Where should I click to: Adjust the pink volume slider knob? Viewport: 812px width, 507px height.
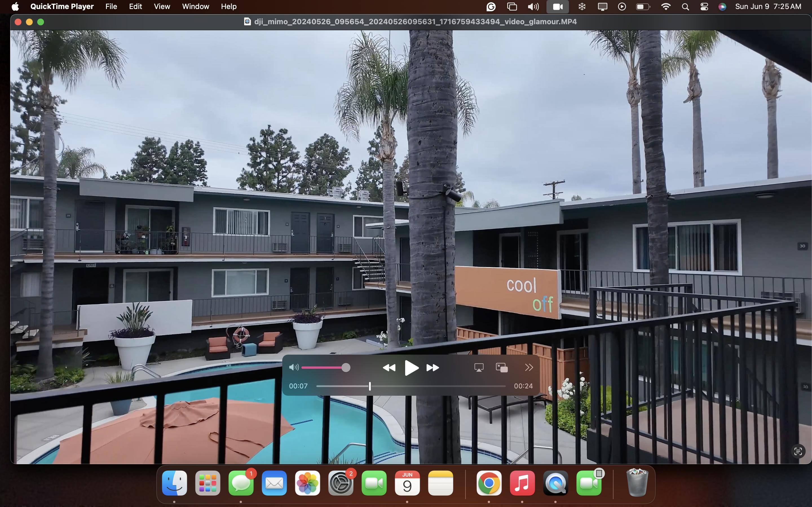coord(346,368)
